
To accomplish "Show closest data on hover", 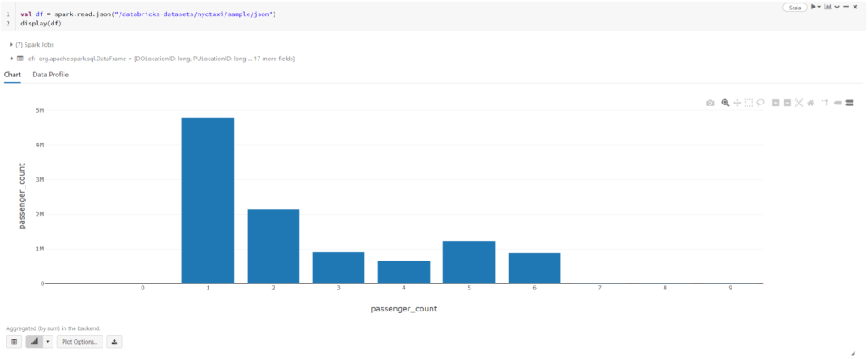I will 837,103.
